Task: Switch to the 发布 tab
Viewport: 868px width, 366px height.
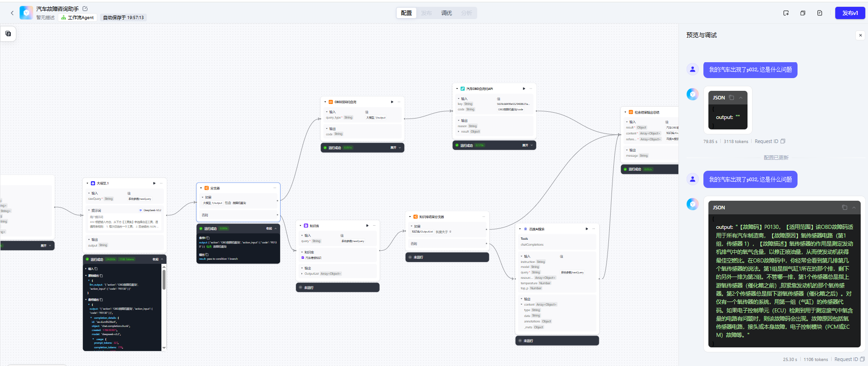Action: tap(426, 13)
